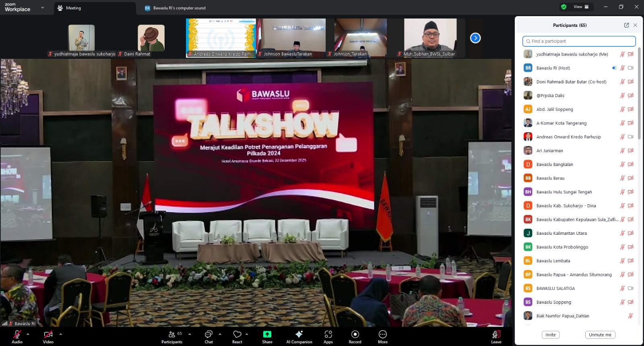
Task: Select the Meeting tab
Action: click(x=95, y=8)
